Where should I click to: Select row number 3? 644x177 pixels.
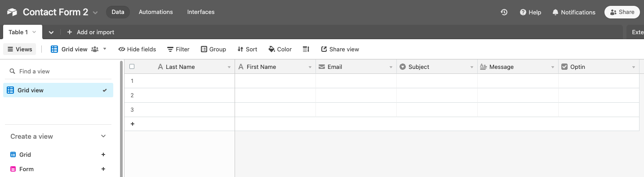[x=132, y=110]
